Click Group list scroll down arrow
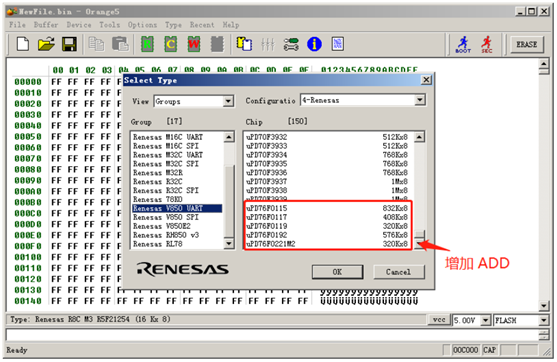Screen dimensions: 557x362 pyautogui.click(x=229, y=244)
